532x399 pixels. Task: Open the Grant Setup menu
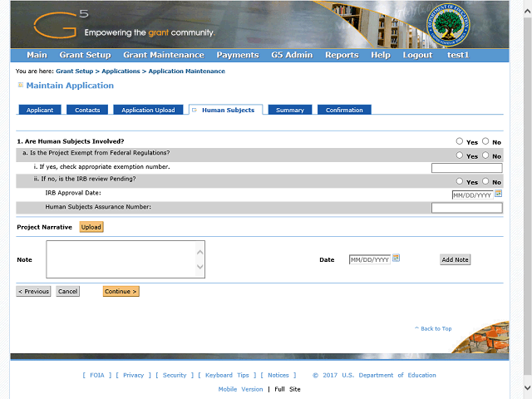(x=85, y=55)
